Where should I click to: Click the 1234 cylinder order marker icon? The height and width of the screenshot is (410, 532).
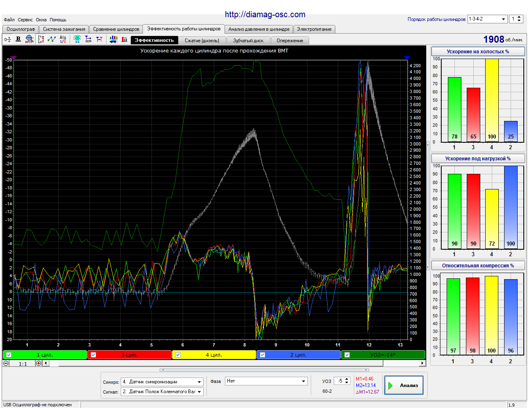(x=88, y=39)
